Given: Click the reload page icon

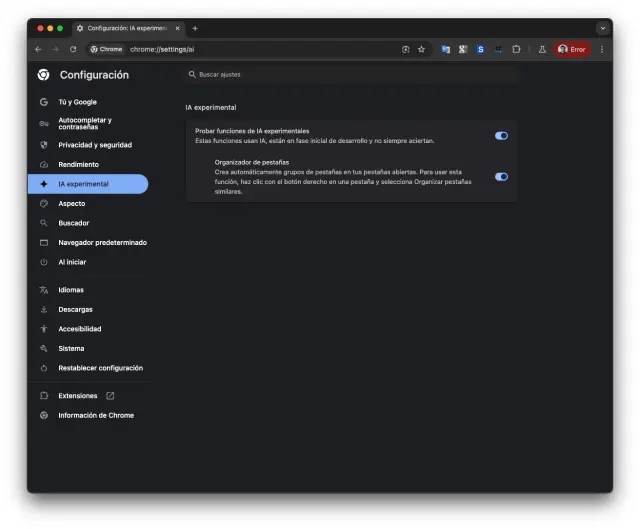Looking at the screenshot, I should click(x=73, y=49).
